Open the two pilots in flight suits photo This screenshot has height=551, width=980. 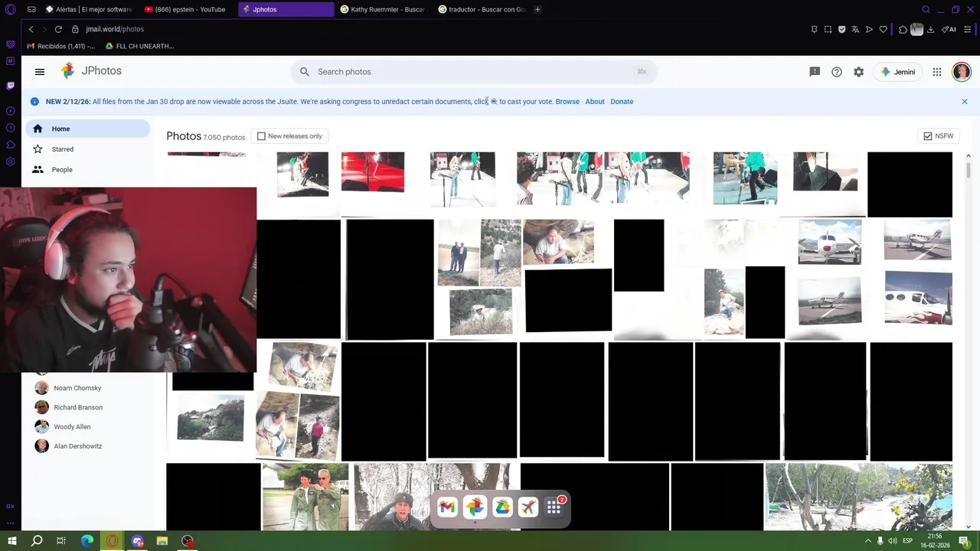(x=305, y=497)
